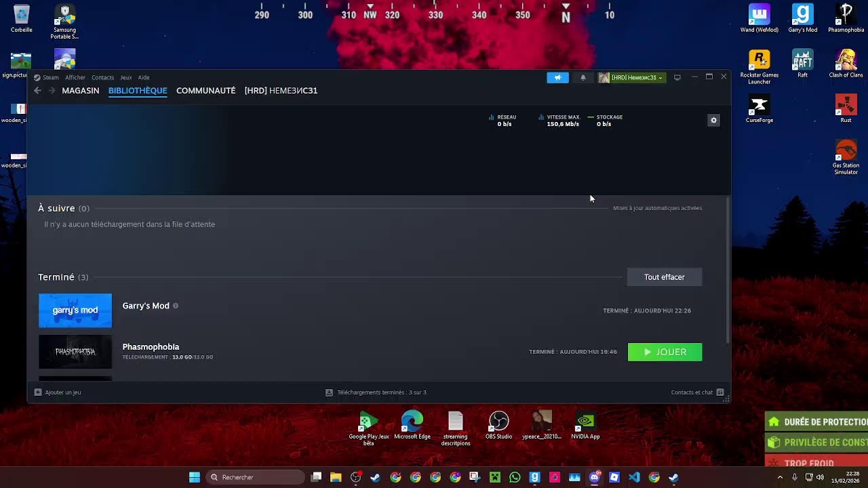Open the Phasmophobia thumbnail in downloads
This screenshot has width=868, height=488.
[x=75, y=352]
